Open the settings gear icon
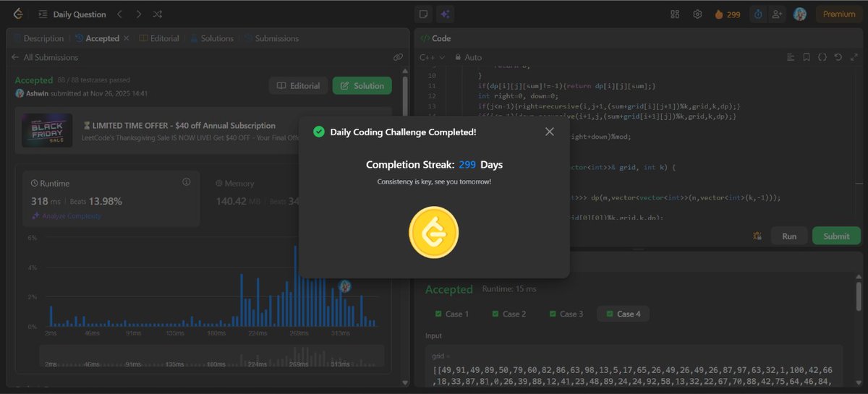Image resolution: width=868 pixels, height=394 pixels. tap(697, 14)
